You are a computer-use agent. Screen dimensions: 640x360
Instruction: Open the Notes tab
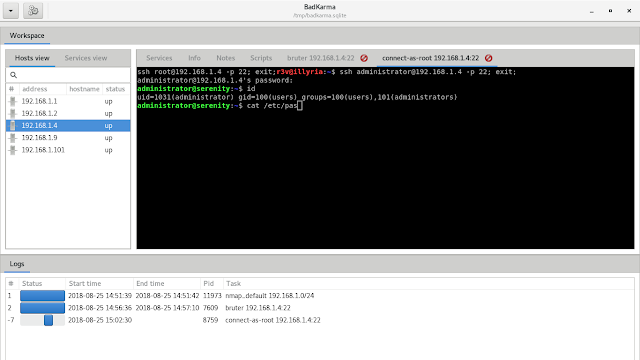coord(226,58)
